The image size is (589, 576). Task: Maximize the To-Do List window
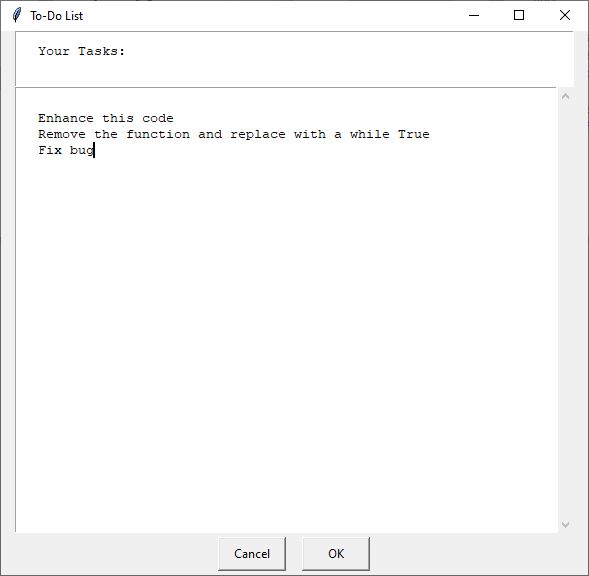519,15
